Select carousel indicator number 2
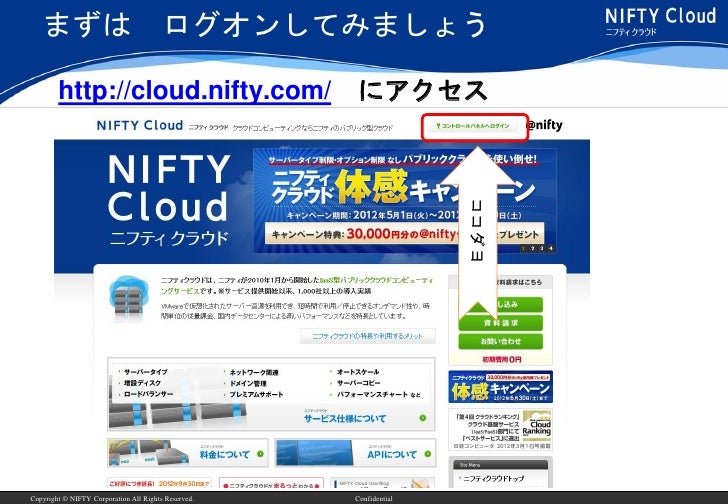 pyautogui.click(x=533, y=248)
